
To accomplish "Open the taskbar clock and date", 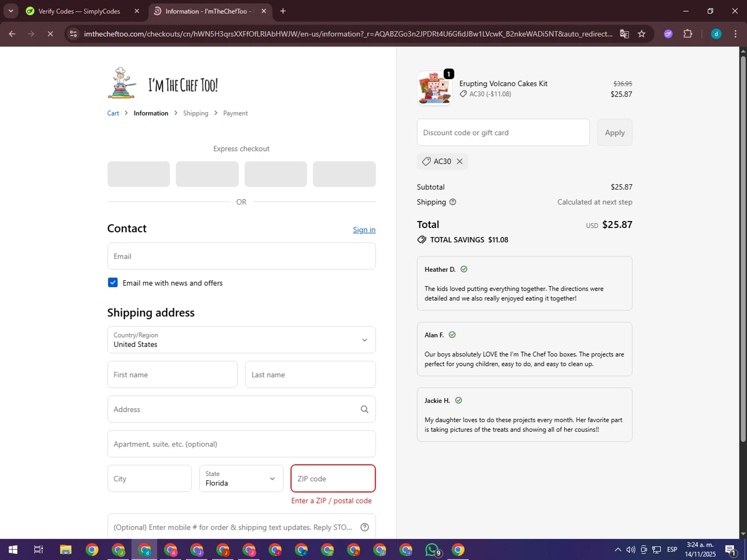I will 700,550.
